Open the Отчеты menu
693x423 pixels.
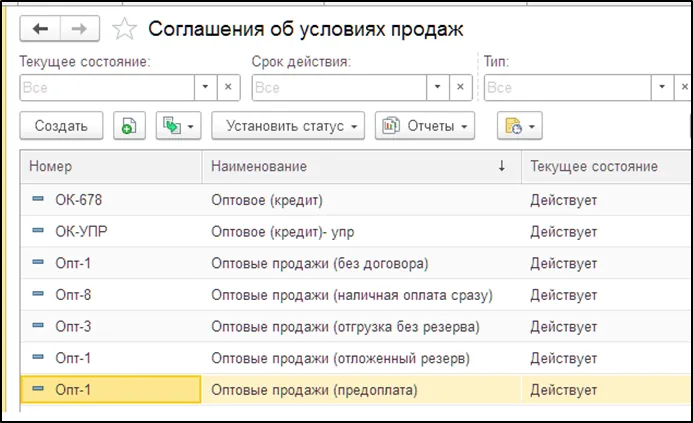coord(424,126)
